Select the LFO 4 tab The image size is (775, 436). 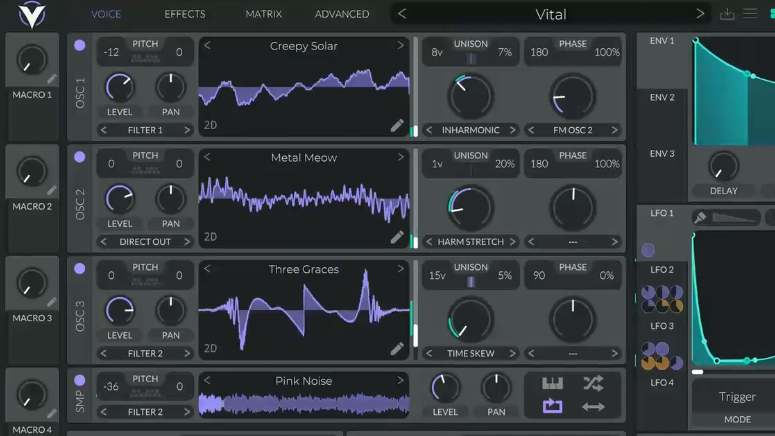coord(662,382)
